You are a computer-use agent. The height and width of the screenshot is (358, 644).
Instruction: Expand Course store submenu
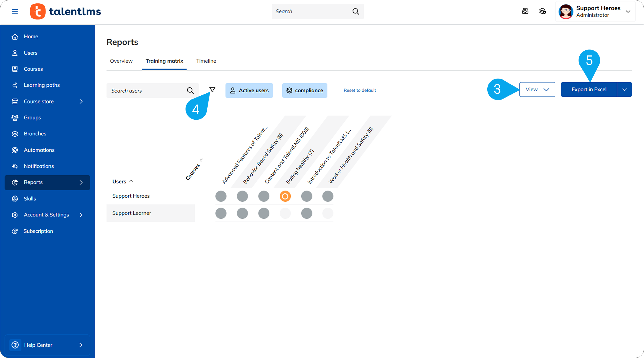tap(81, 102)
